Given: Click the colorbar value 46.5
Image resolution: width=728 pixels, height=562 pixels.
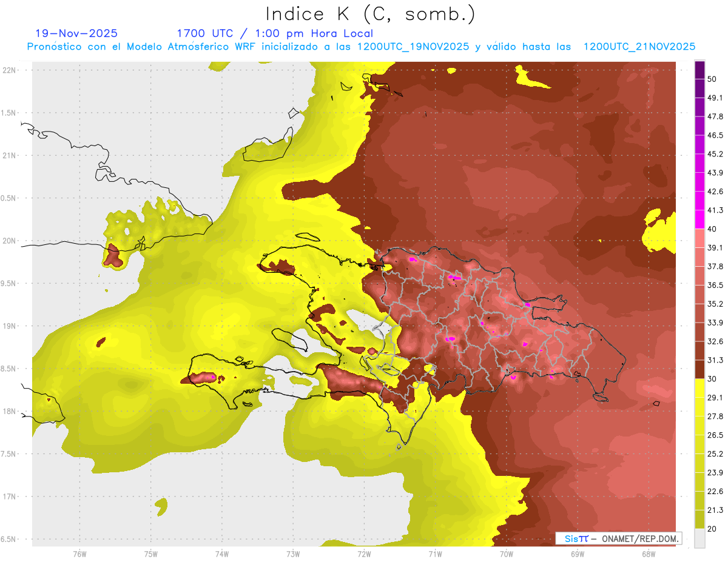Looking at the screenshot, I should [715, 135].
